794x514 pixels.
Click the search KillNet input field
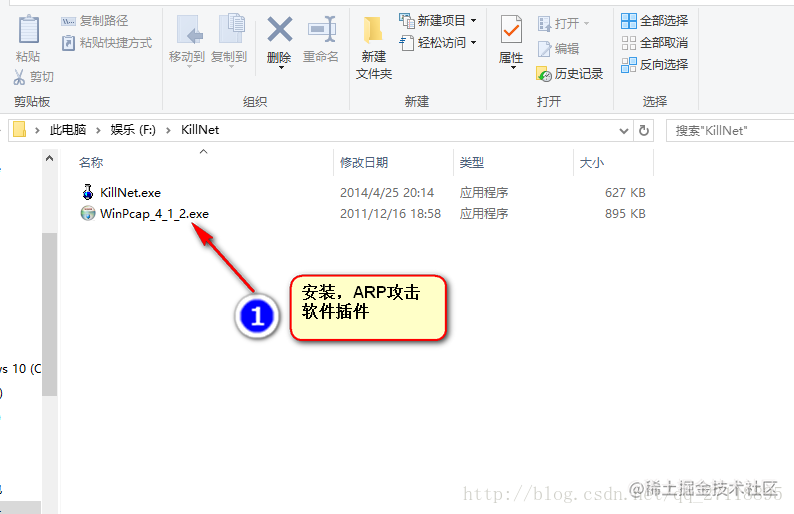tap(731, 131)
